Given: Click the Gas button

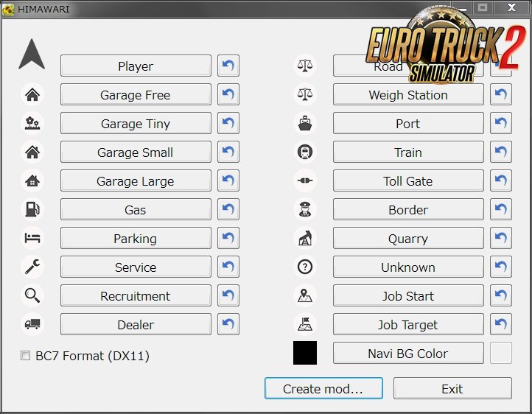Looking at the screenshot, I should click(136, 209).
